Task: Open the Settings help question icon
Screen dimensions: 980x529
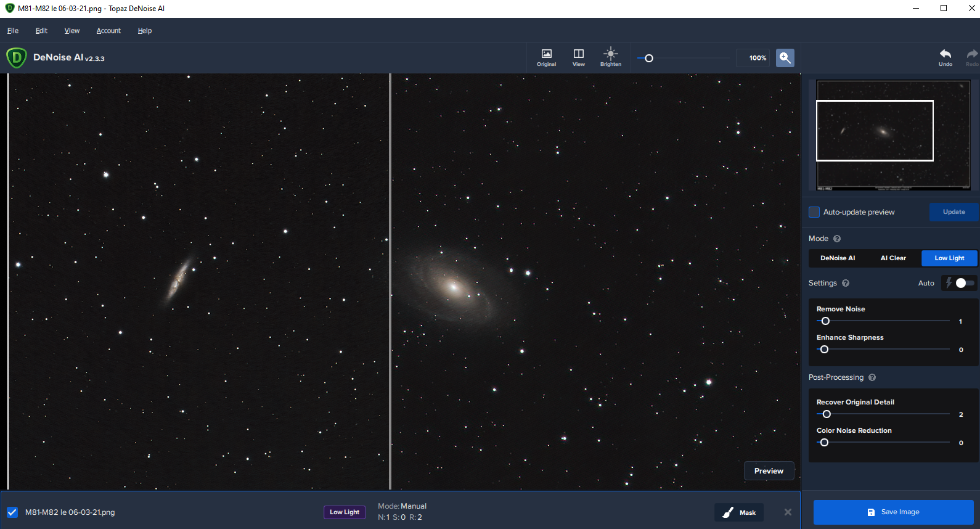Action: [x=846, y=283]
